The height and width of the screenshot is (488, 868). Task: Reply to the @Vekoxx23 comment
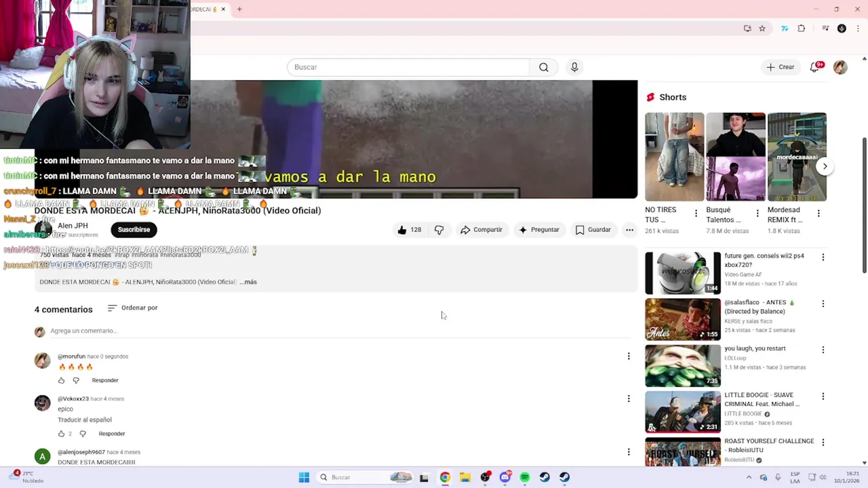point(112,434)
